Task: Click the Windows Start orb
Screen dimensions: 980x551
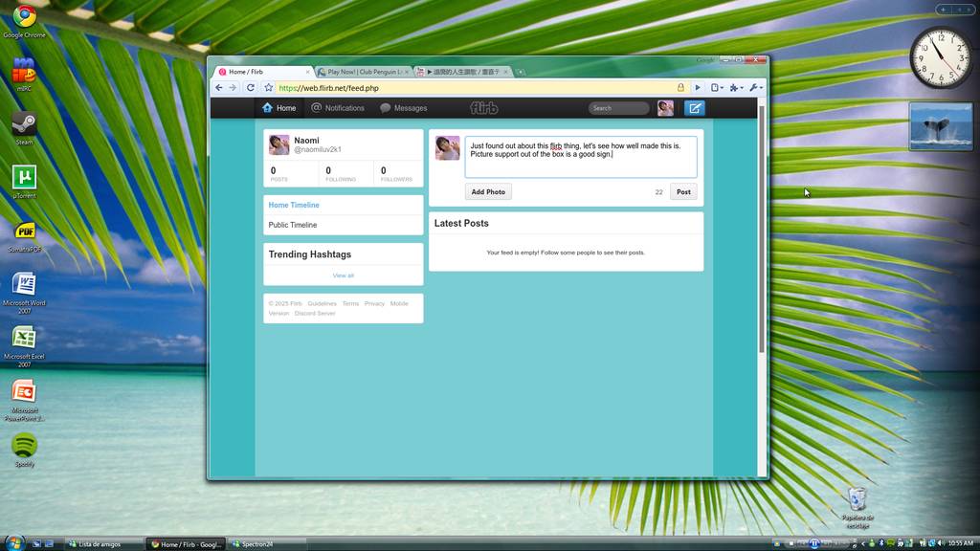Action: 13,543
